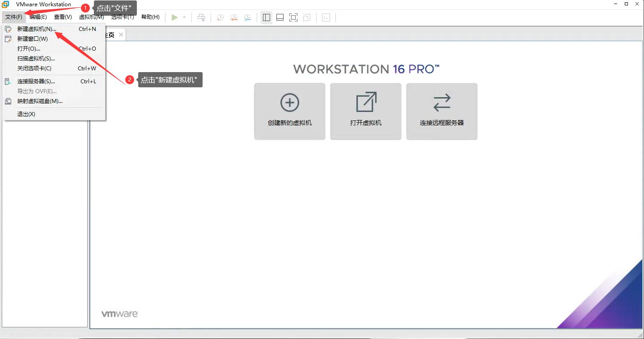Click the plus circle icon
Viewport: 644px width, 339px height.
click(x=290, y=103)
